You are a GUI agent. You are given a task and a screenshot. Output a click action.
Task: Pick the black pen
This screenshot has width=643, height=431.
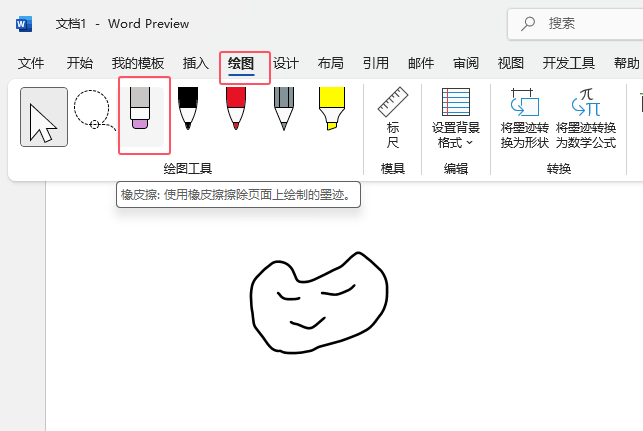tap(188, 108)
